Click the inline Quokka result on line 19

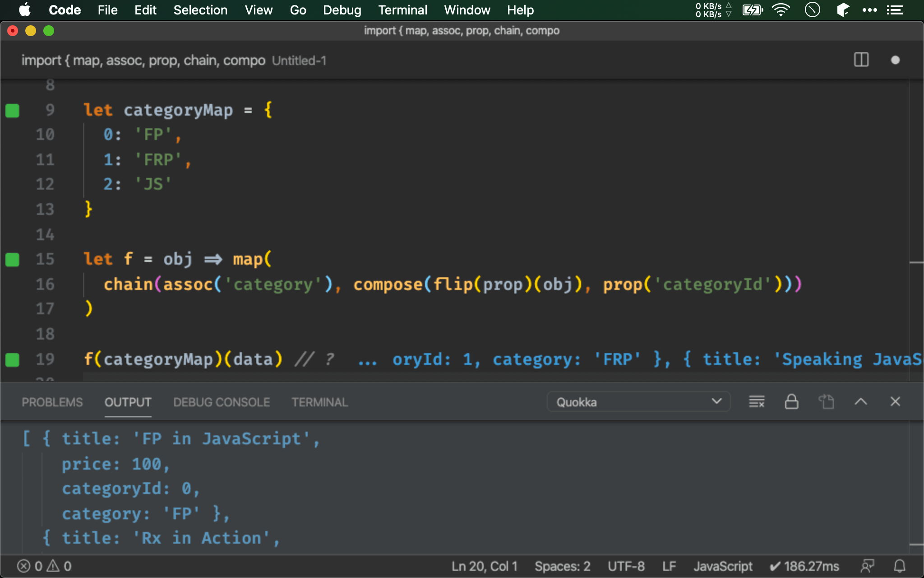point(640,359)
